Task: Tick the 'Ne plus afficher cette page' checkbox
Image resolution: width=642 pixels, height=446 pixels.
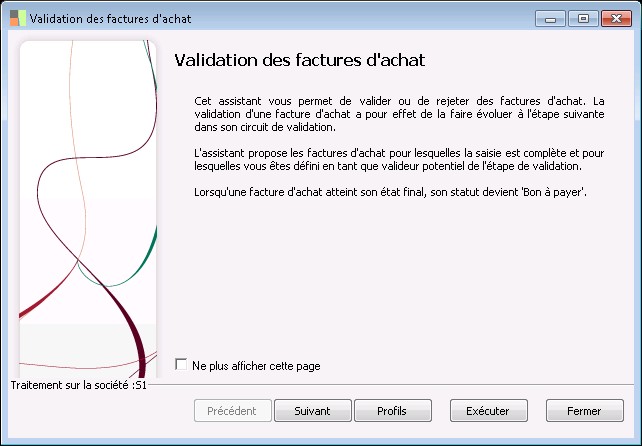Action: point(181,365)
